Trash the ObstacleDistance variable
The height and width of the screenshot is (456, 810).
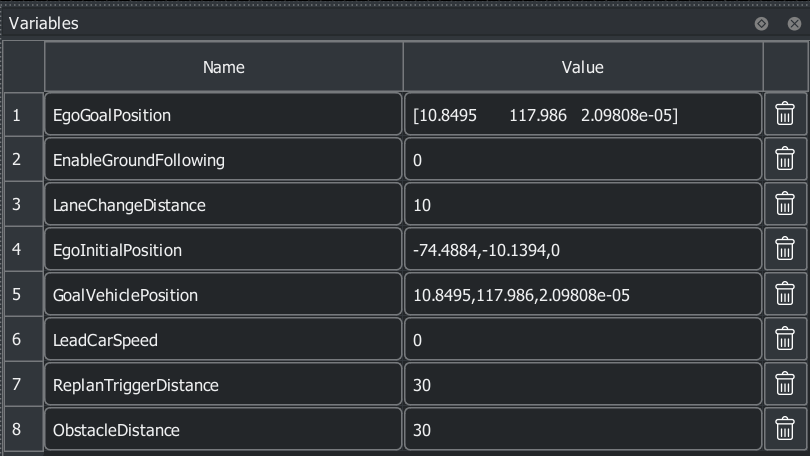(785, 430)
